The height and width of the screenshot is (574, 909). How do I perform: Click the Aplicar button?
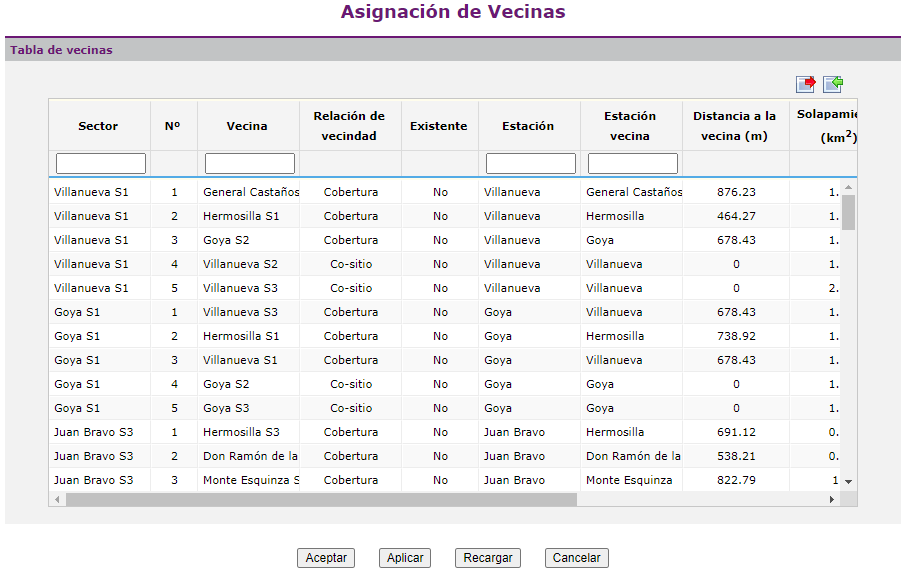coord(405,558)
